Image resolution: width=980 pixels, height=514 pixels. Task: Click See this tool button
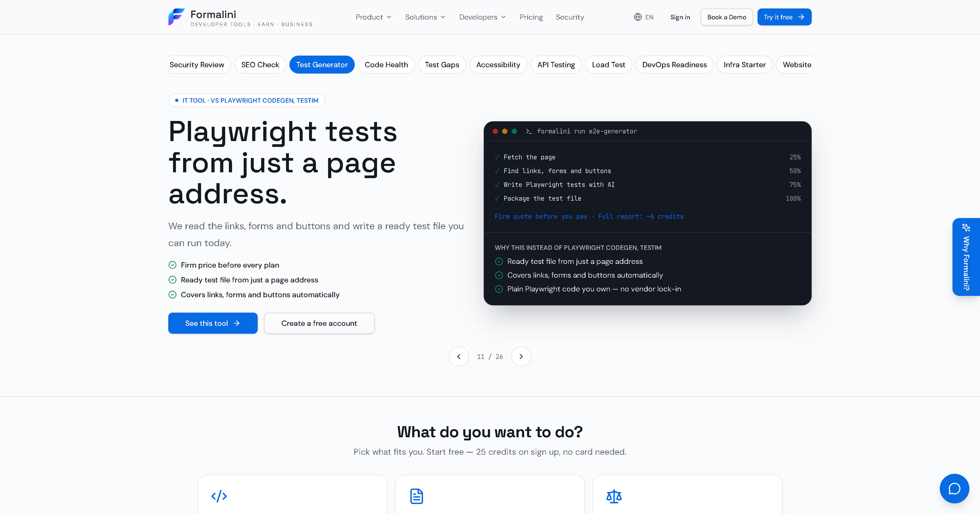coord(213,323)
